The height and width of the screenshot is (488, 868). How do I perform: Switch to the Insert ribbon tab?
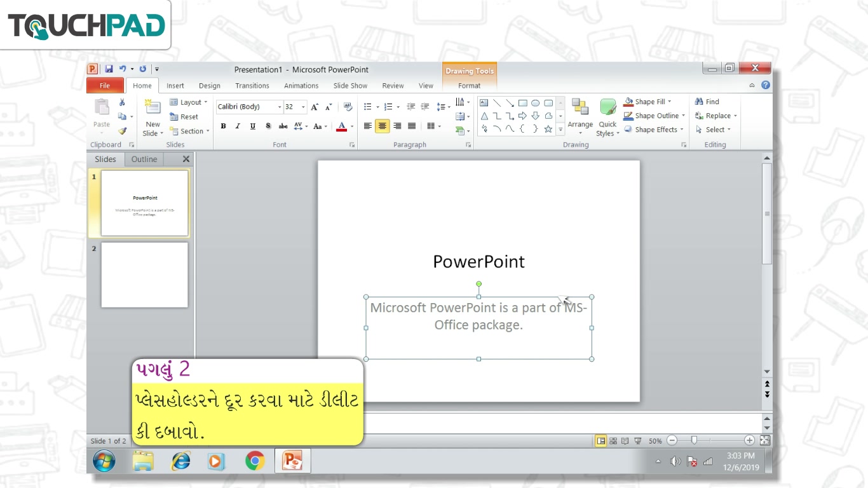click(175, 86)
